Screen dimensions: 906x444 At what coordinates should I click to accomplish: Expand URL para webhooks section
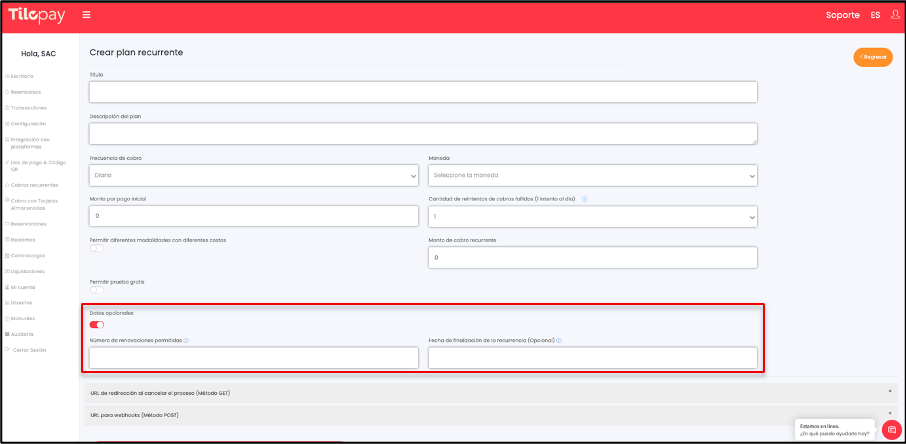pyautogui.click(x=488, y=413)
